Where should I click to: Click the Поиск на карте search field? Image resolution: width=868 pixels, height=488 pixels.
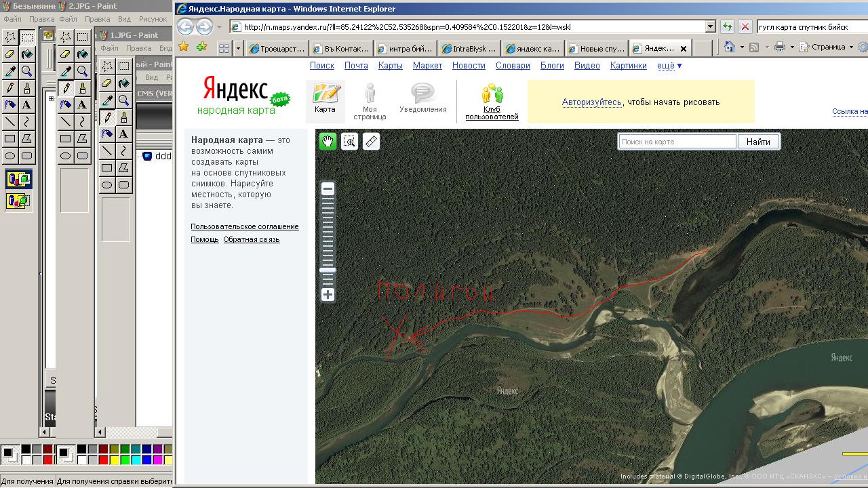(x=677, y=142)
